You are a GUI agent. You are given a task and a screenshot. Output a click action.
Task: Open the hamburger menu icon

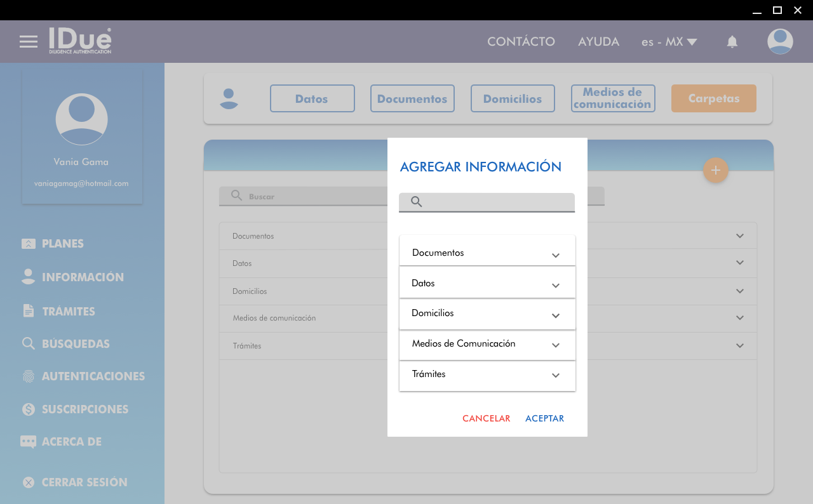(29, 42)
